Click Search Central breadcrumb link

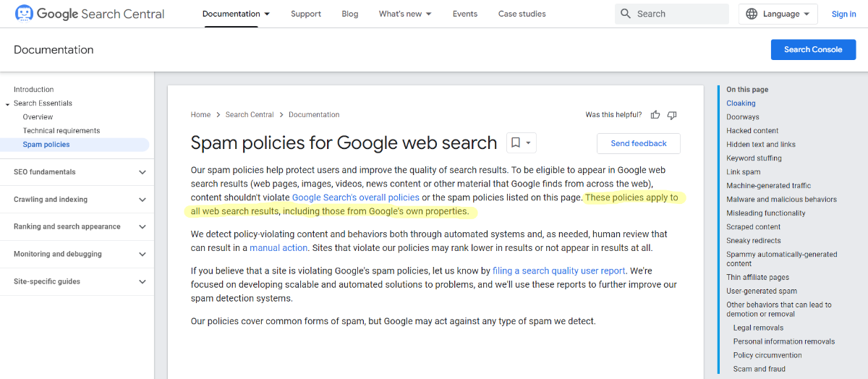pyautogui.click(x=250, y=114)
